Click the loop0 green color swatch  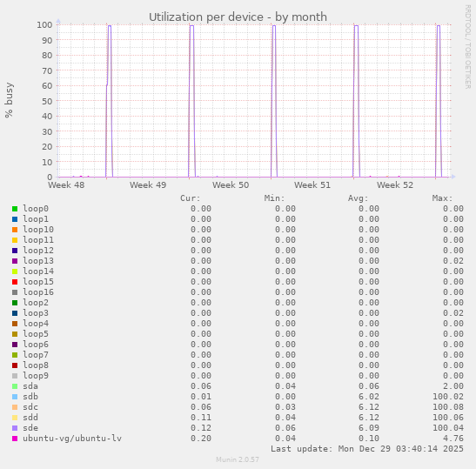pos(15,209)
